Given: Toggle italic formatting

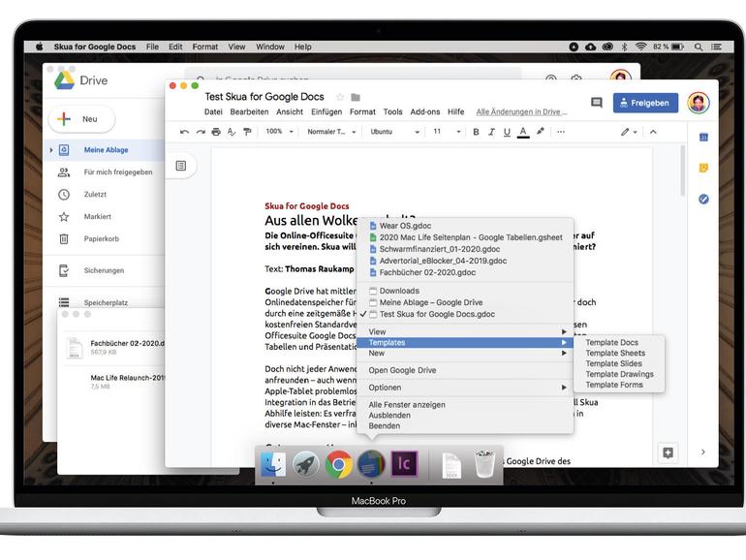Looking at the screenshot, I should [491, 132].
